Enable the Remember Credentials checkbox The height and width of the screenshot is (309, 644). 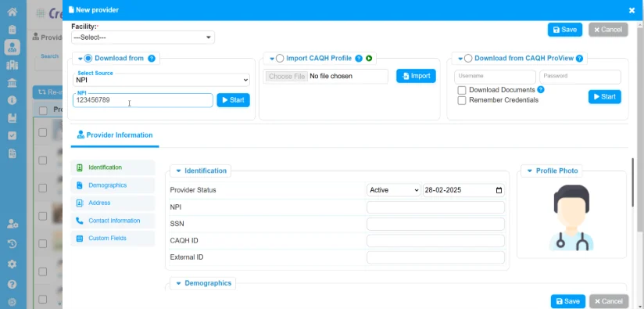tap(462, 100)
